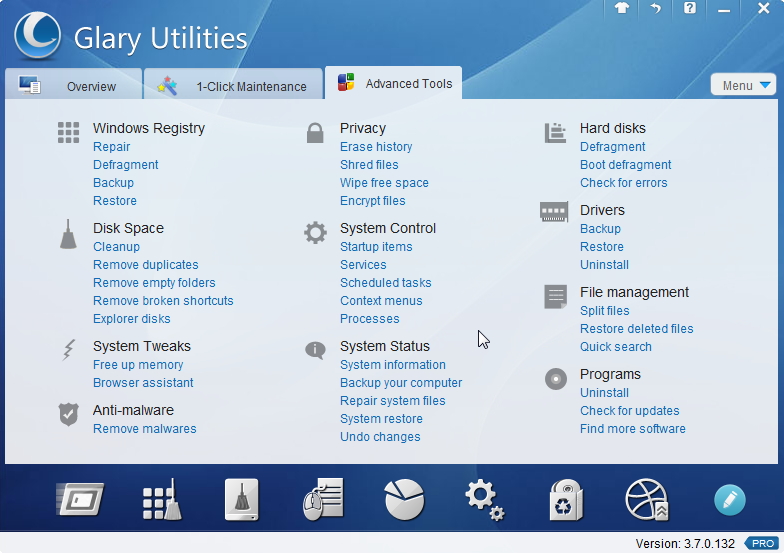Open the registry cleaner icon in bottom dock
This screenshot has height=553, width=784.
162,500
